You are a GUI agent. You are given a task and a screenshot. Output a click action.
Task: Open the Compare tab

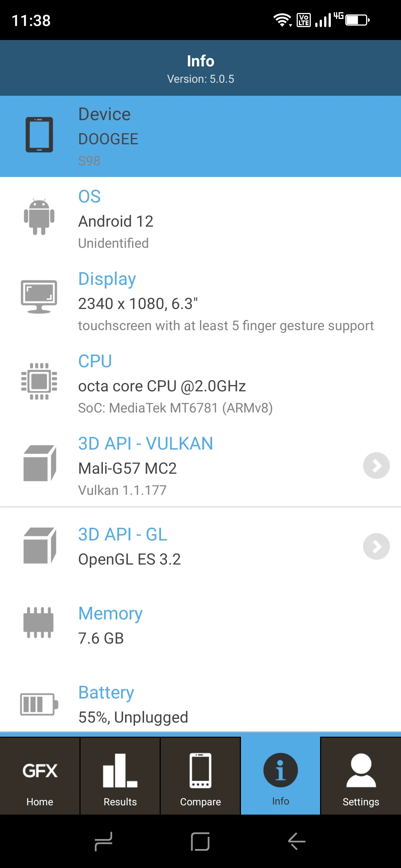(200, 777)
